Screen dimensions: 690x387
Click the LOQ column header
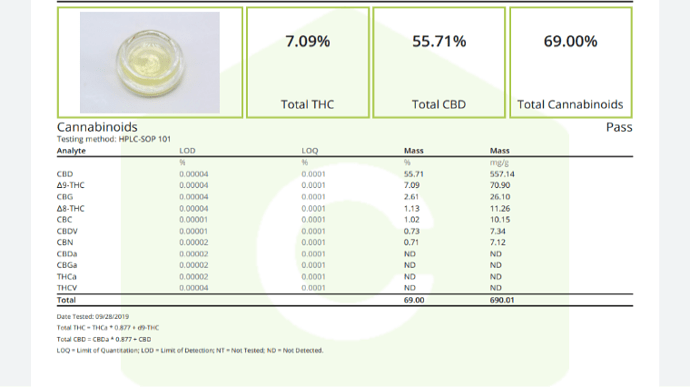click(309, 151)
